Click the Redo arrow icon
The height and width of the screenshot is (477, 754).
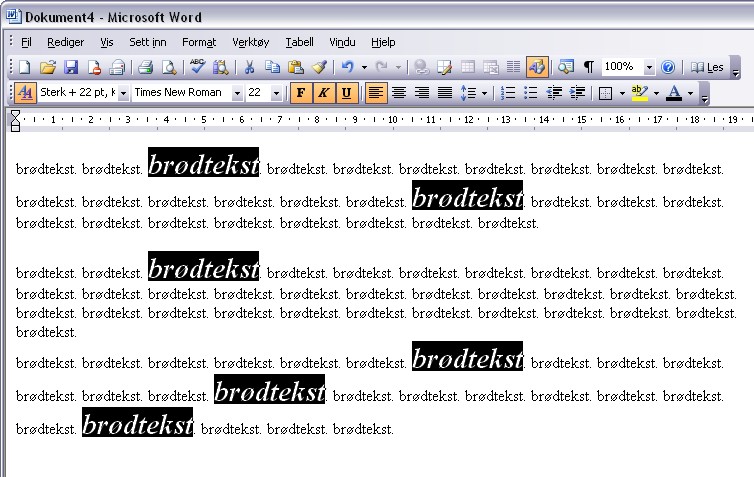(381, 67)
